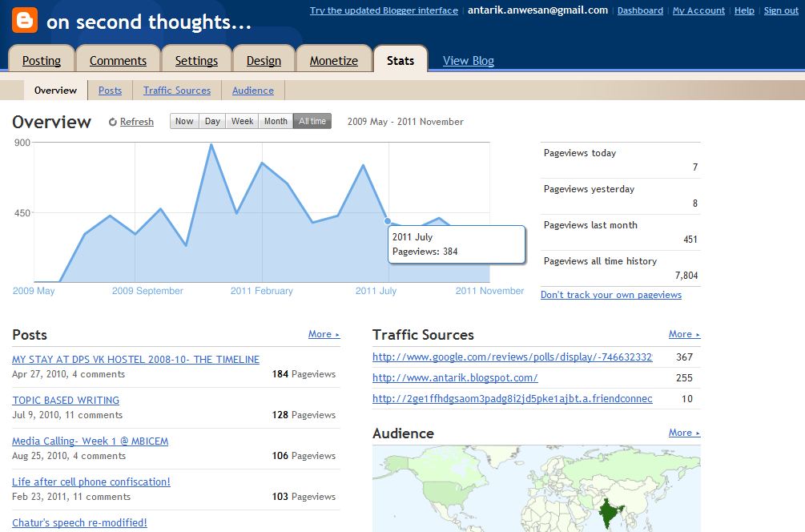Select the Day time range button

(x=212, y=121)
